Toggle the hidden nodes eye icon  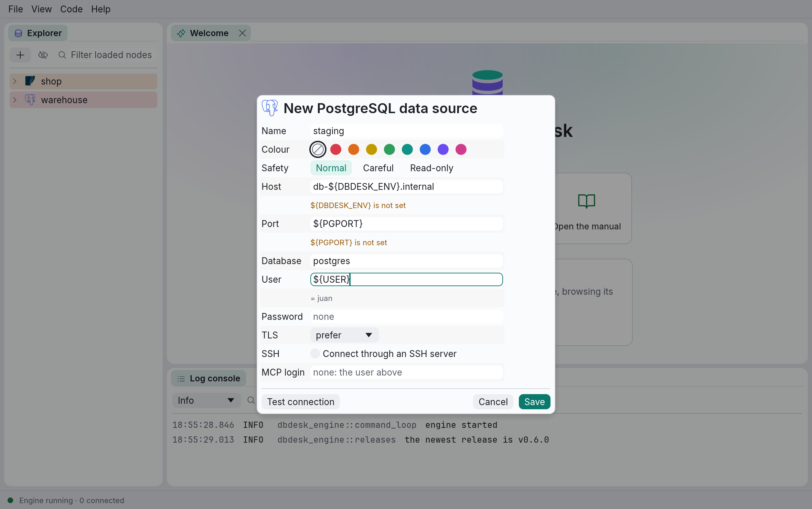coord(43,55)
